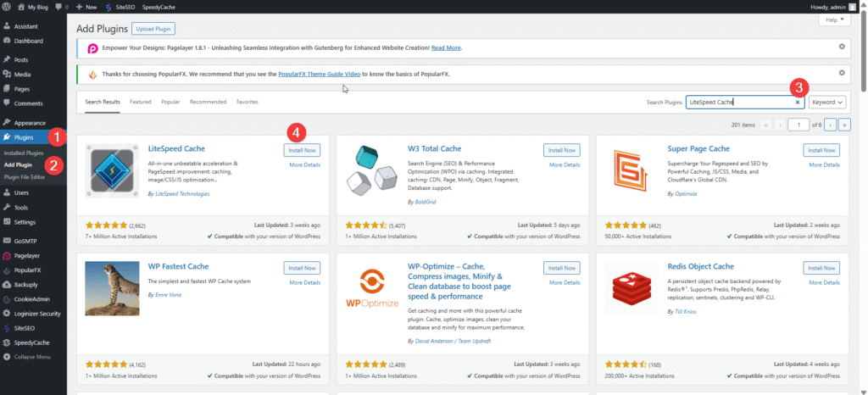The height and width of the screenshot is (395, 868).
Task: Click New in the admin bar
Action: [86, 7]
